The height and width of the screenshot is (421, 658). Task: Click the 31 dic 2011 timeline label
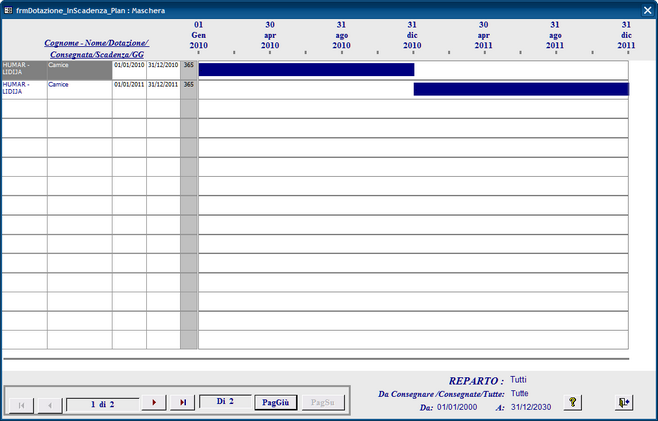[x=626, y=35]
